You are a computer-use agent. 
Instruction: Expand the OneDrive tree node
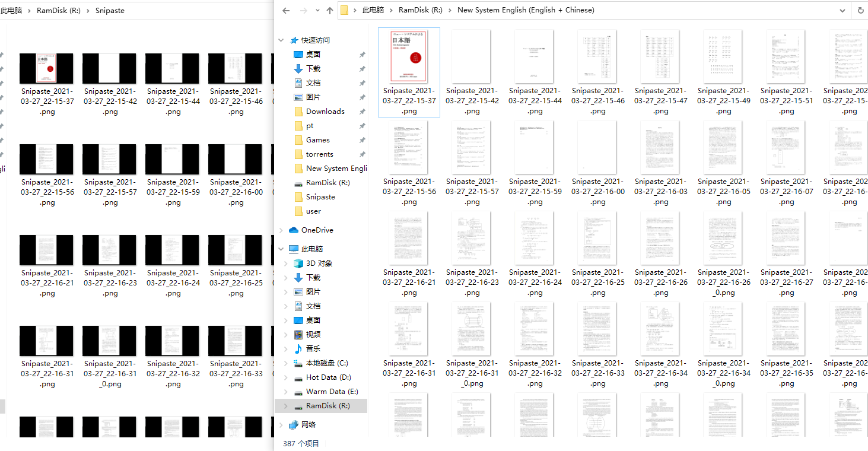pos(281,230)
